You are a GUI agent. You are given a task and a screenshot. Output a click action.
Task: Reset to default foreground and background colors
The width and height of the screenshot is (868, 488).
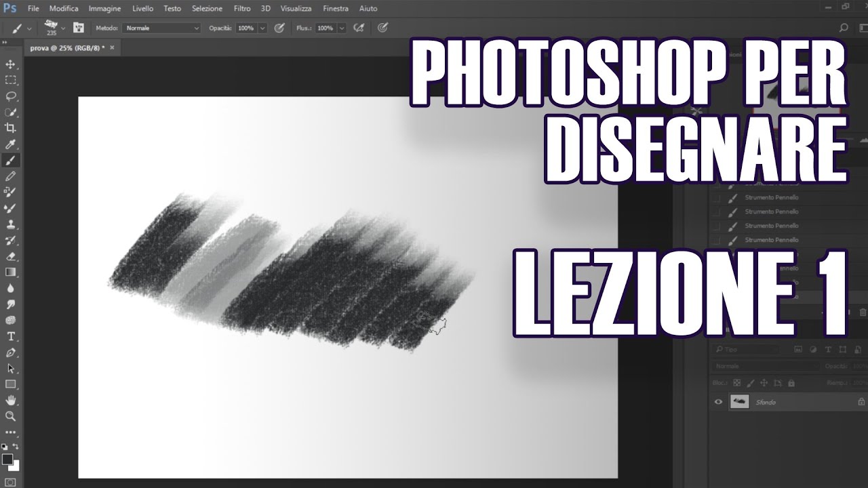5,447
